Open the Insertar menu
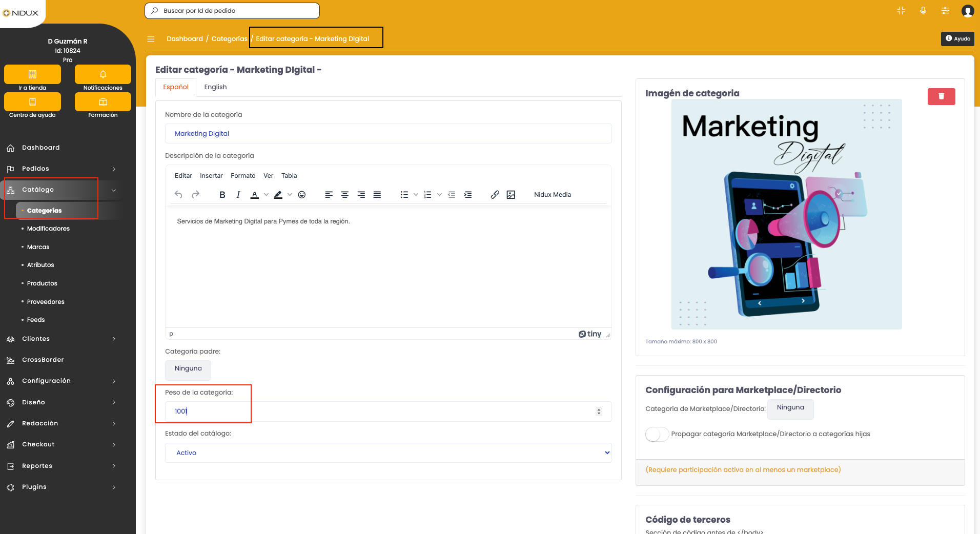Image resolution: width=980 pixels, height=534 pixels. pos(211,176)
